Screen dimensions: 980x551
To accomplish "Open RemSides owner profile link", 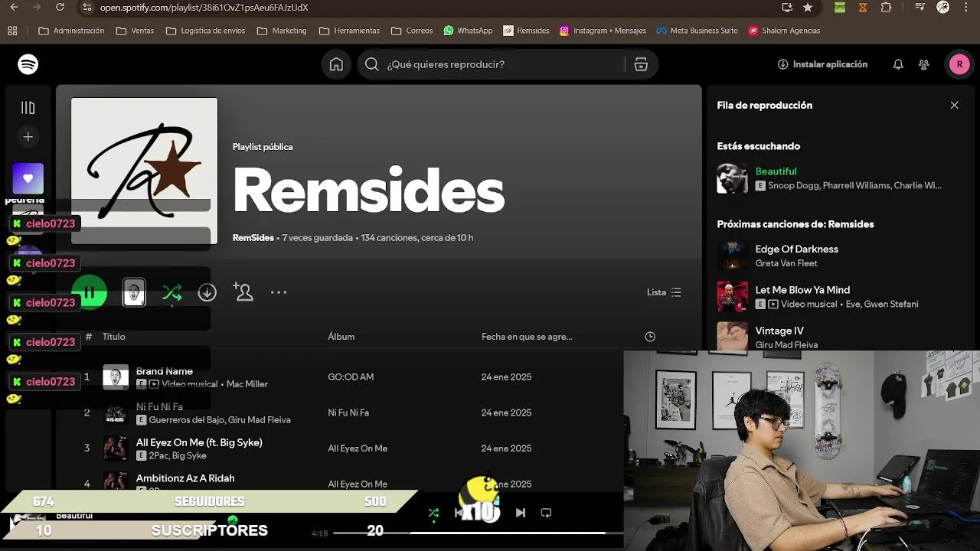I will pos(253,238).
